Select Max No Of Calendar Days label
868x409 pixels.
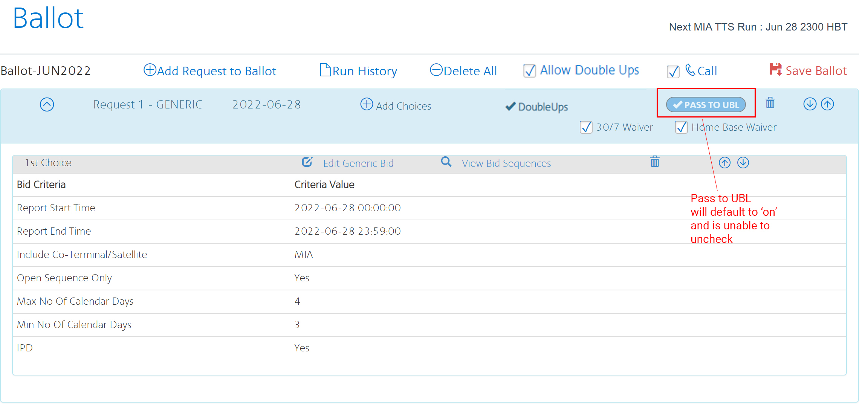75,302
